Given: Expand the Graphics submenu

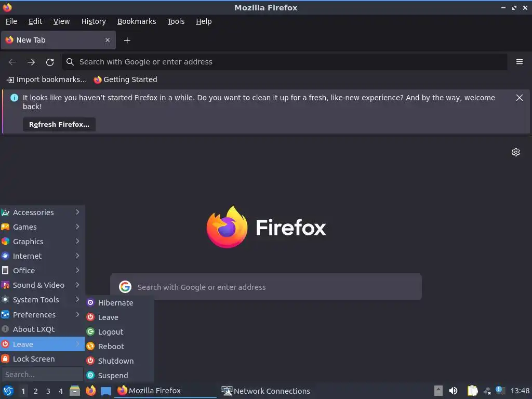Looking at the screenshot, I should [x=42, y=242].
